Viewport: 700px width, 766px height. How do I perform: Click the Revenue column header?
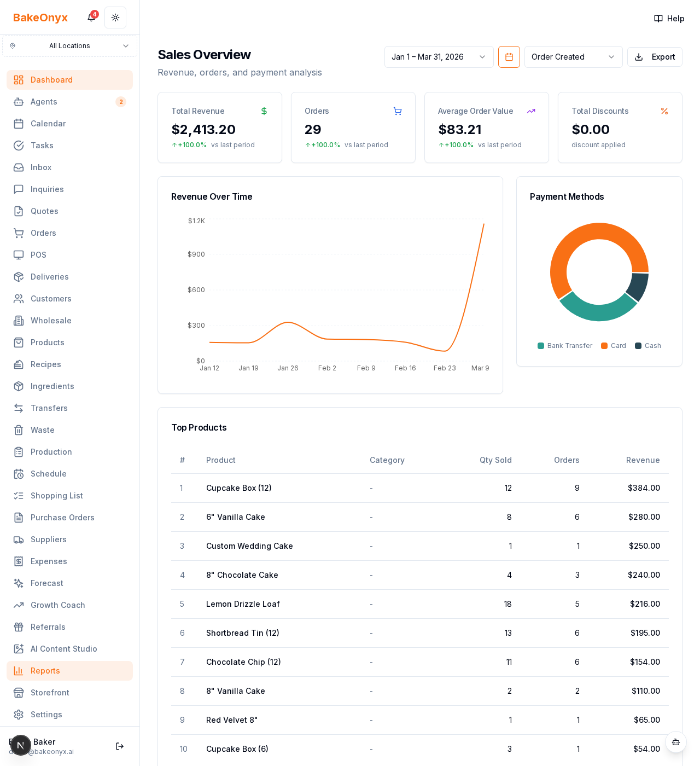(643, 460)
